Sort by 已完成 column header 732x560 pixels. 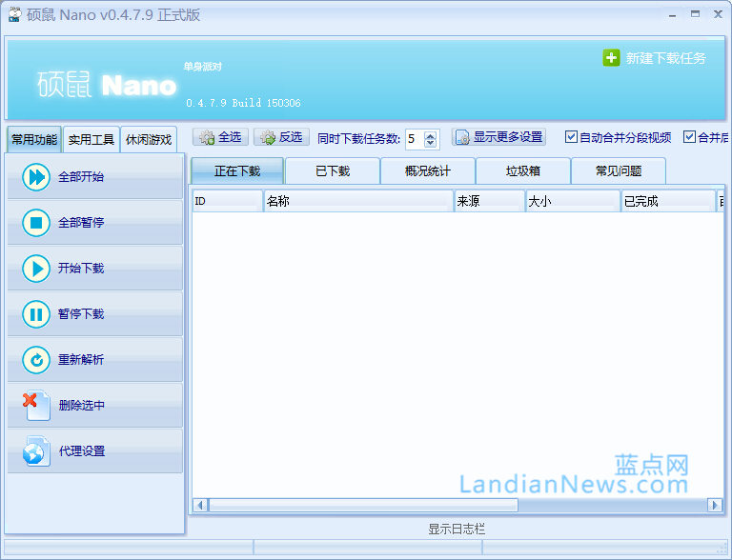[668, 201]
